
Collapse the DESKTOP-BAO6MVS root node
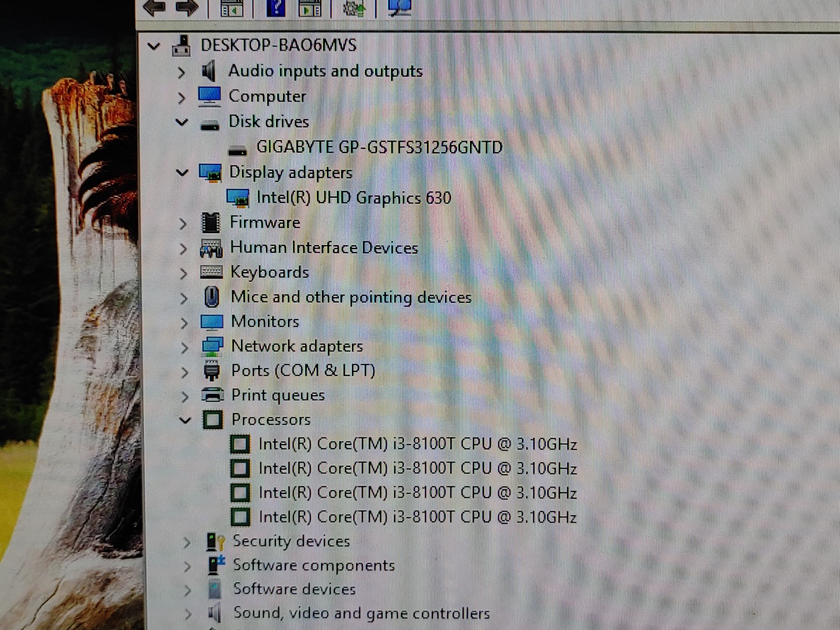(154, 45)
